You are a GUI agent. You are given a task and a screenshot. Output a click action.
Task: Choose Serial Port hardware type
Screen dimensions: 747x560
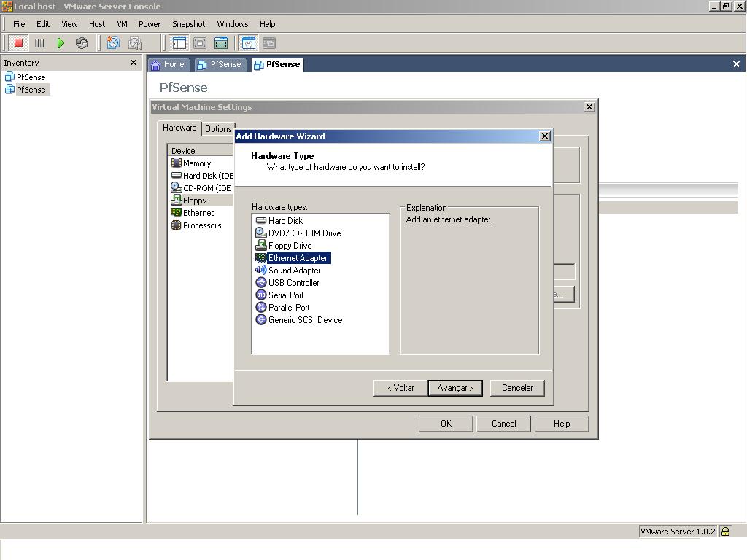coord(279,295)
